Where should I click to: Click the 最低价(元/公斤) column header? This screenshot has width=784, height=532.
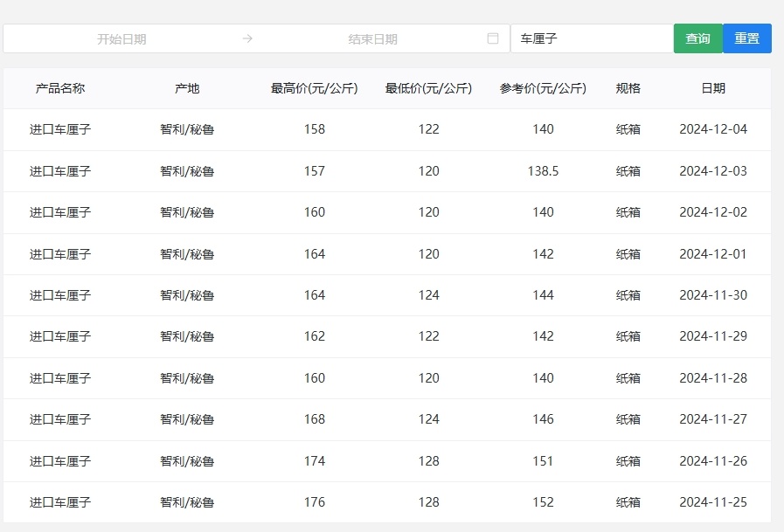428,87
